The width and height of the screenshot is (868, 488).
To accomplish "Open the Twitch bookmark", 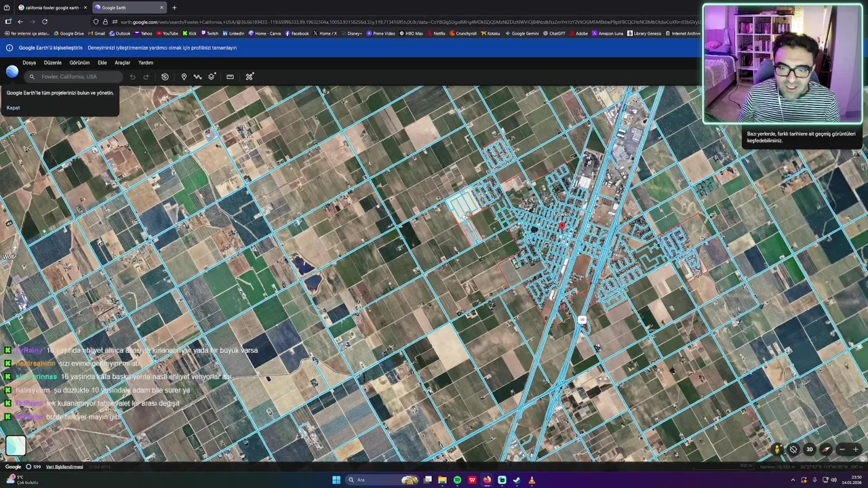I will [210, 33].
